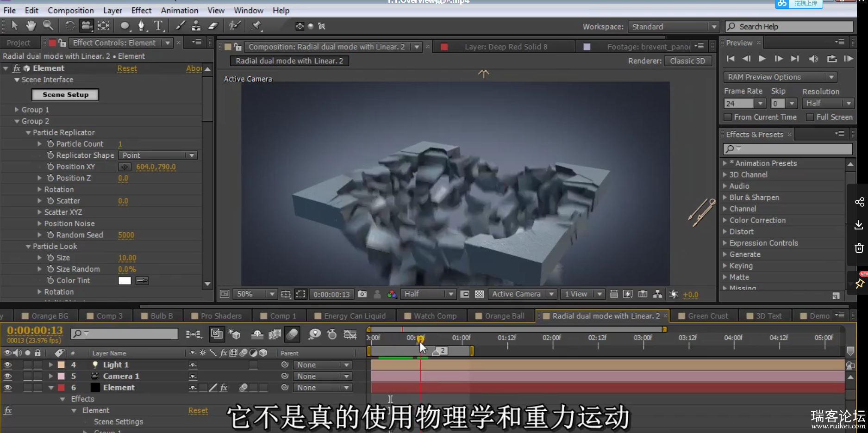
Task: Select the Horizontal Type tool
Action: [x=158, y=26]
